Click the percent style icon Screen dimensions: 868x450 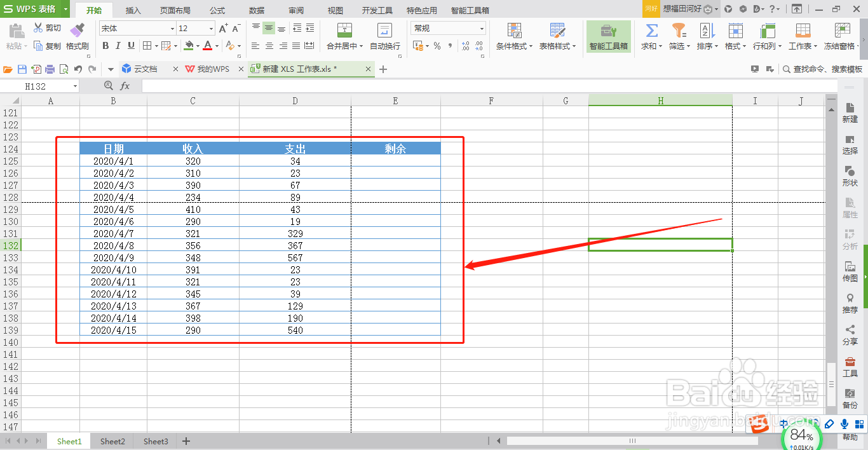pyautogui.click(x=437, y=46)
